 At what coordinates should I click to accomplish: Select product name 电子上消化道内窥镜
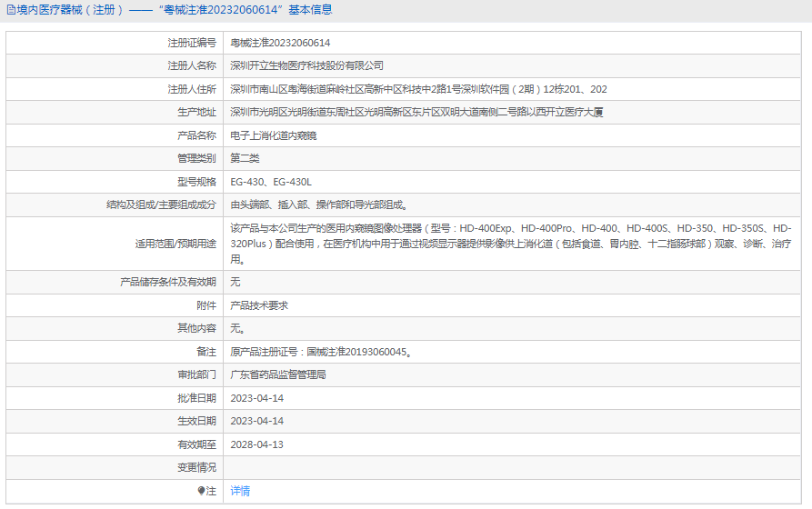tap(273, 135)
